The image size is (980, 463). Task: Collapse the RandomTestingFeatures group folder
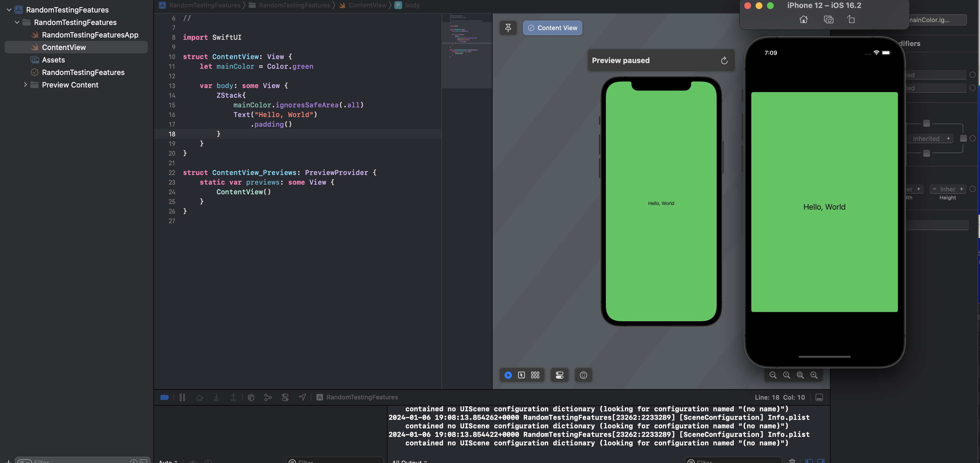tap(17, 22)
